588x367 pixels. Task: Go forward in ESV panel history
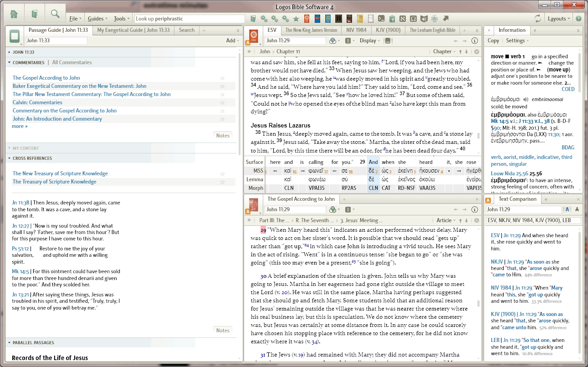(465, 41)
